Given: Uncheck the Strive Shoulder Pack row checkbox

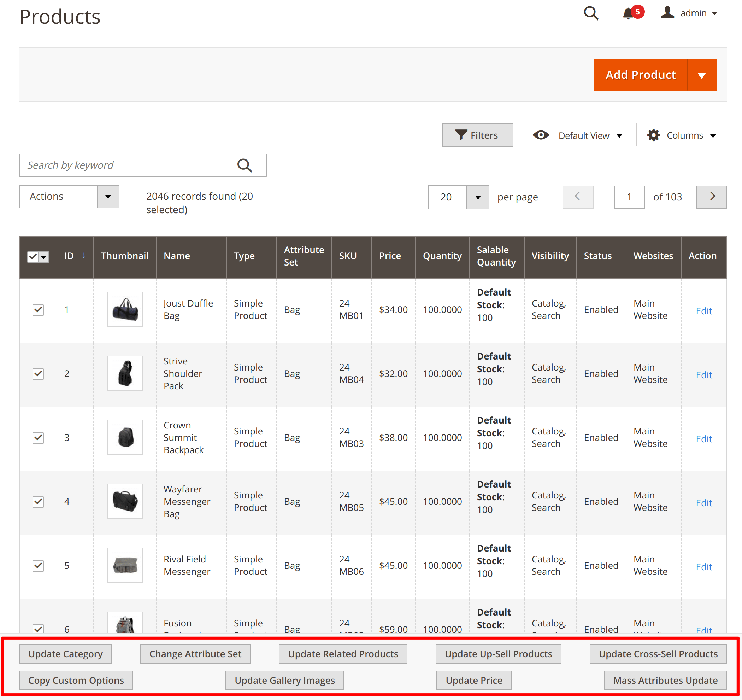Looking at the screenshot, I should (x=38, y=374).
